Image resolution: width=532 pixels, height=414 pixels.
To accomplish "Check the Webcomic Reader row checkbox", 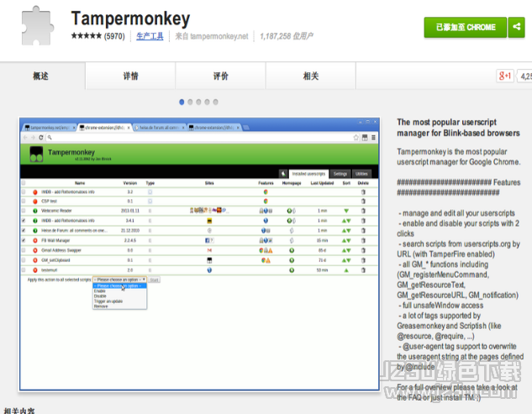I will (x=24, y=211).
